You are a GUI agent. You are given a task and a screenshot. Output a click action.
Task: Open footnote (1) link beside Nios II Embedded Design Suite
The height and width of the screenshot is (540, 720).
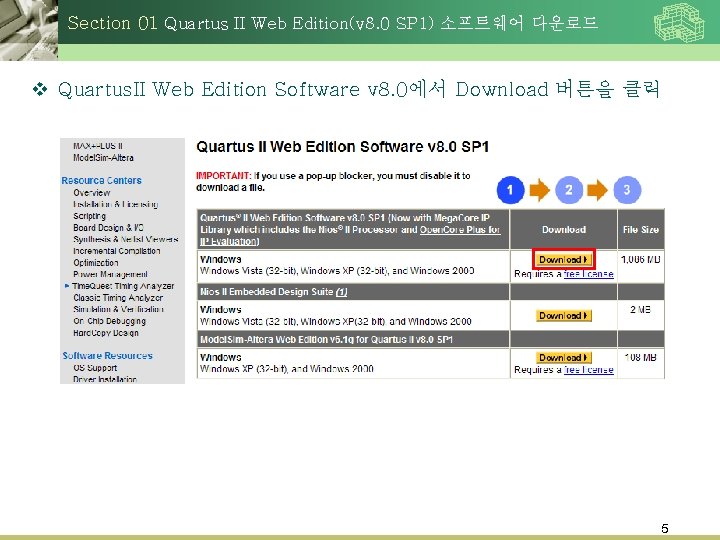tap(341, 292)
